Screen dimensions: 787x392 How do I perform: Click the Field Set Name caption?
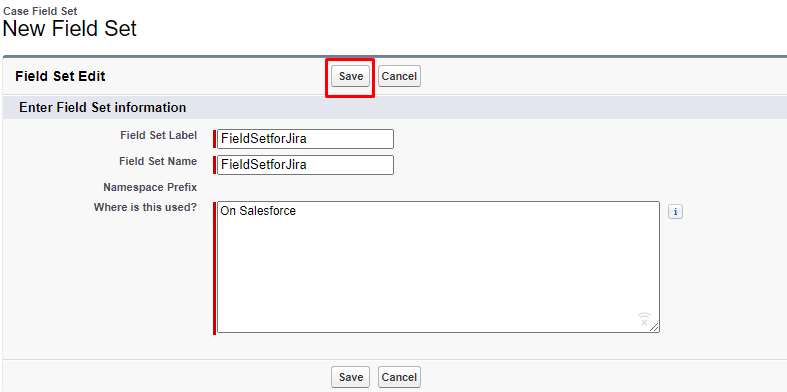point(158,161)
